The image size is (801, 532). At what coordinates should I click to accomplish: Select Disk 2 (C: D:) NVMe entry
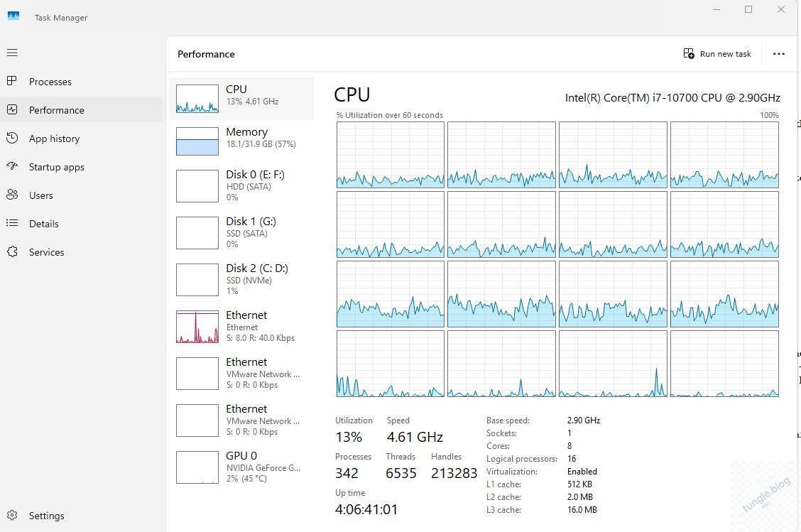click(x=241, y=280)
